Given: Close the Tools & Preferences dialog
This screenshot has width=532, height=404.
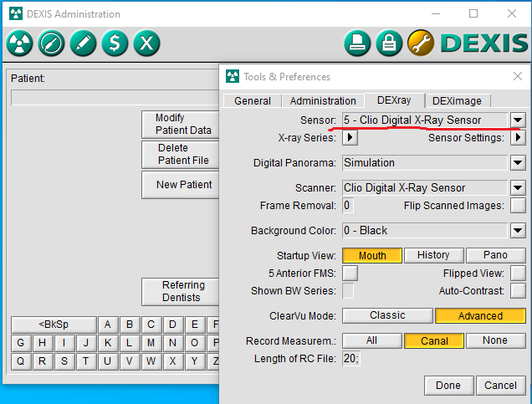Looking at the screenshot, I should pos(518,76).
